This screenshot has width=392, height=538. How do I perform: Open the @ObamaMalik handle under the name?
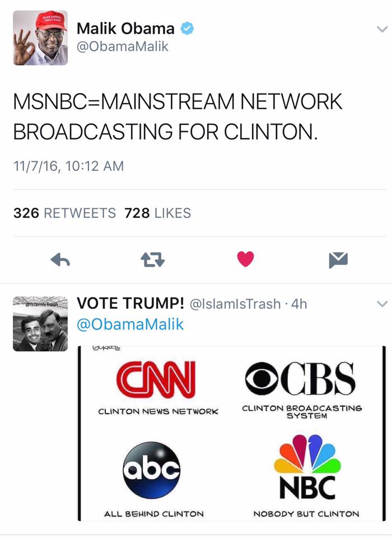pos(123,47)
